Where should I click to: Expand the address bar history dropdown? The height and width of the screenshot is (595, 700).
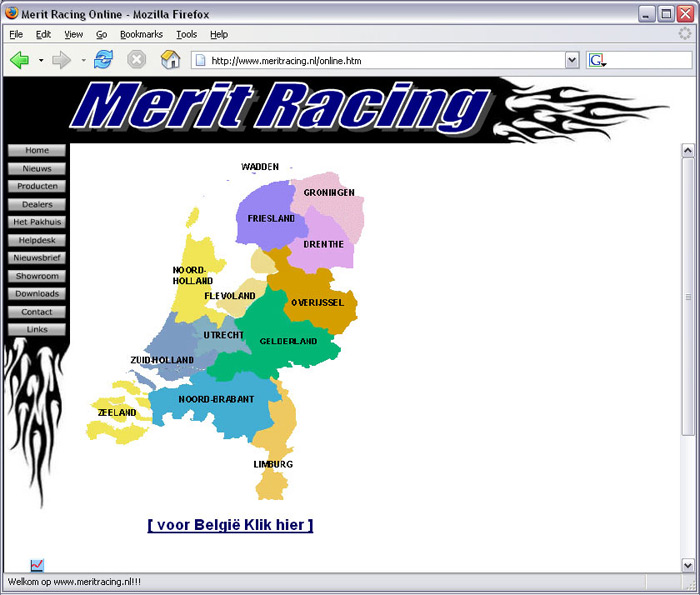[x=572, y=60]
